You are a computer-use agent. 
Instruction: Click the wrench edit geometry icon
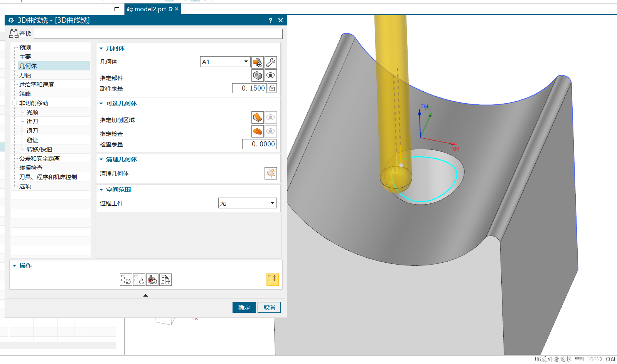pos(271,62)
